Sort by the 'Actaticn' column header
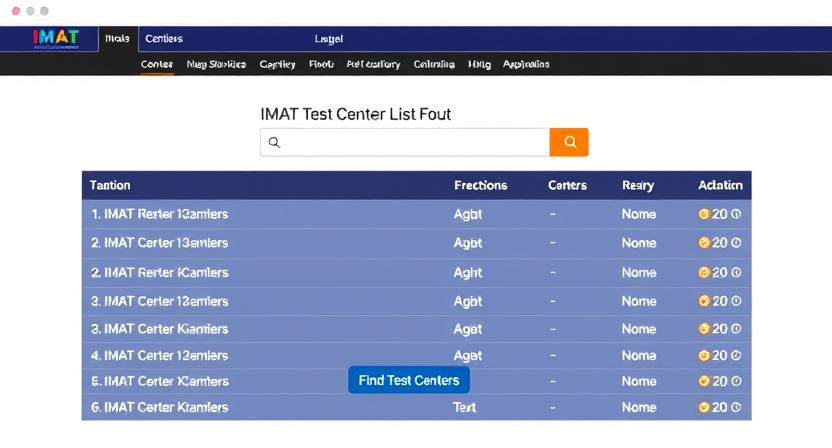 [720, 185]
